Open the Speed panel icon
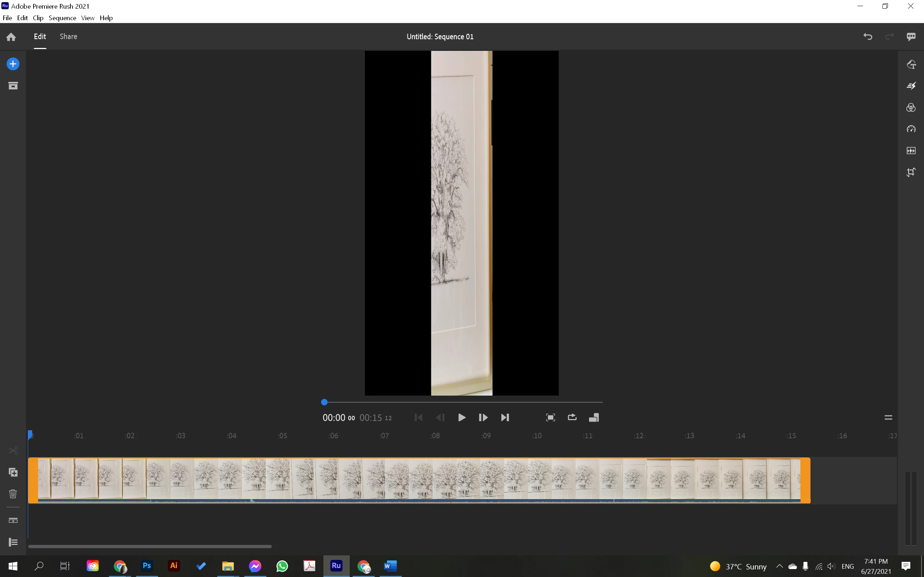 911,129
